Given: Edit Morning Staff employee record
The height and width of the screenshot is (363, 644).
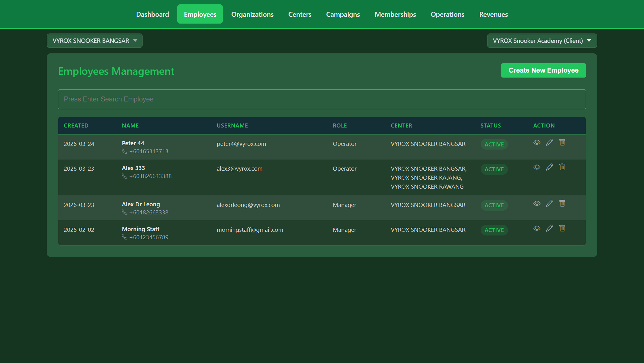Looking at the screenshot, I should [549, 228].
